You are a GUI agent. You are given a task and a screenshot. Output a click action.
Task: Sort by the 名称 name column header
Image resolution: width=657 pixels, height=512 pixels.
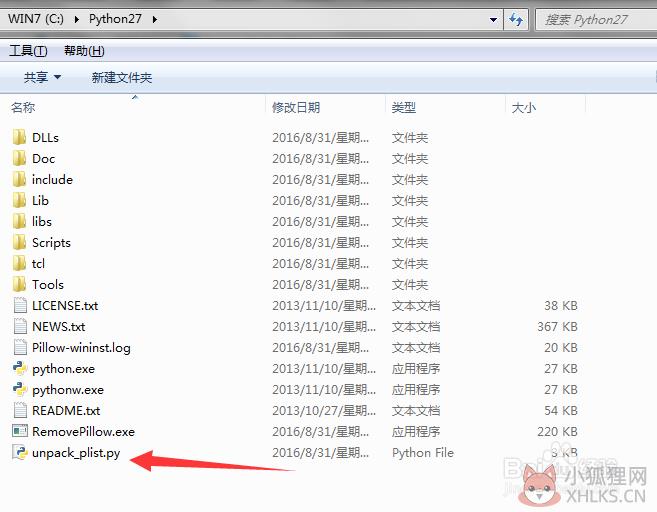pos(23,108)
